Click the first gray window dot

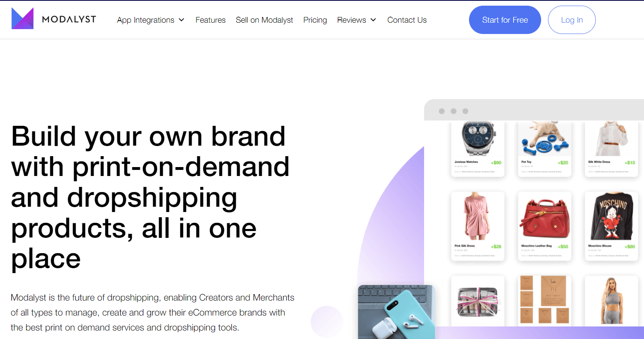click(x=441, y=111)
